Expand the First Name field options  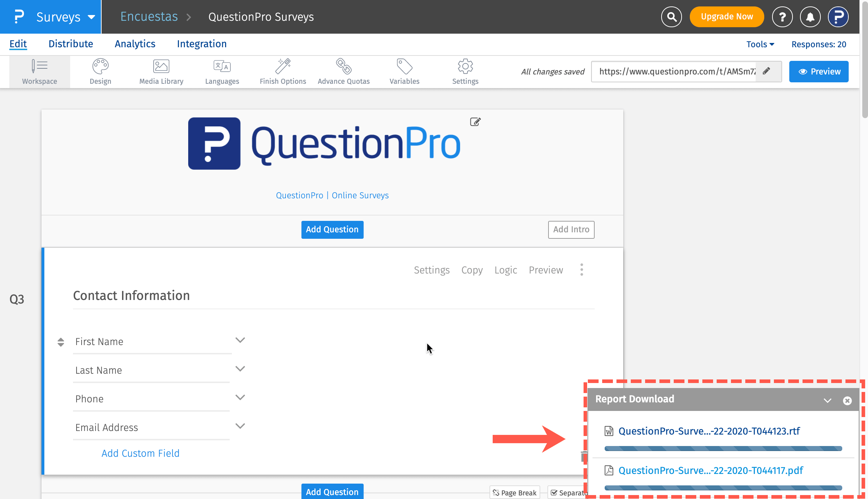240,340
